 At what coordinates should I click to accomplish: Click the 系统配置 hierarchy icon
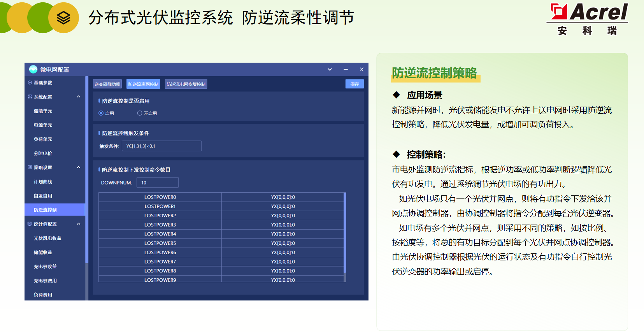[30, 97]
